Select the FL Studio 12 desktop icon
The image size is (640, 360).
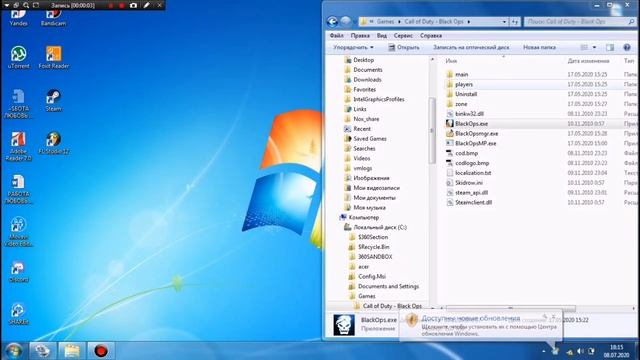[x=53, y=143]
